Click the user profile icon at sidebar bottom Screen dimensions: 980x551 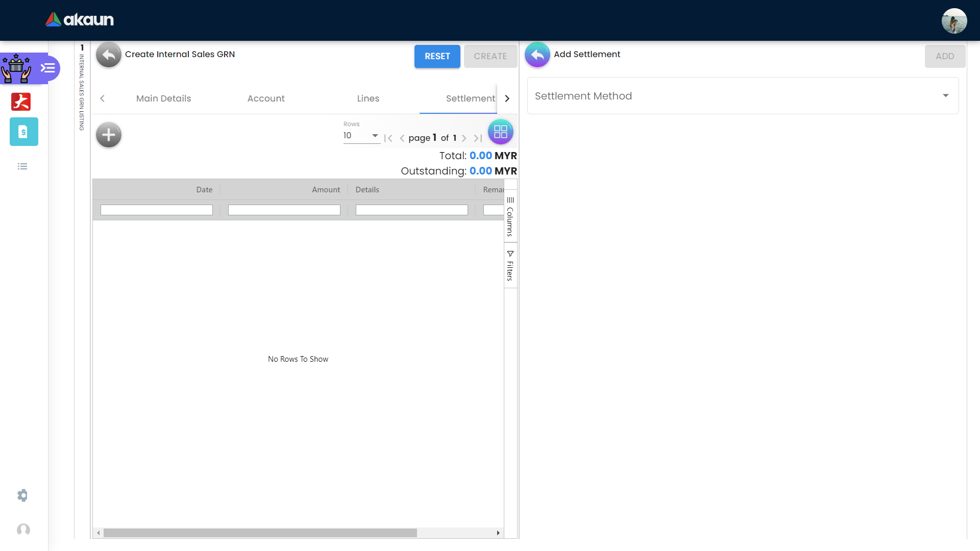[23, 530]
